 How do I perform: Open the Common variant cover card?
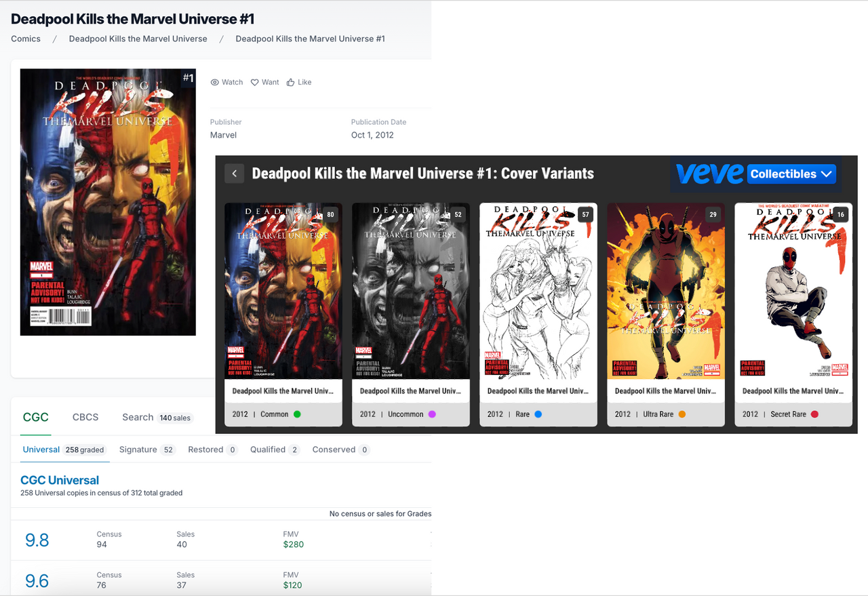[283, 315]
